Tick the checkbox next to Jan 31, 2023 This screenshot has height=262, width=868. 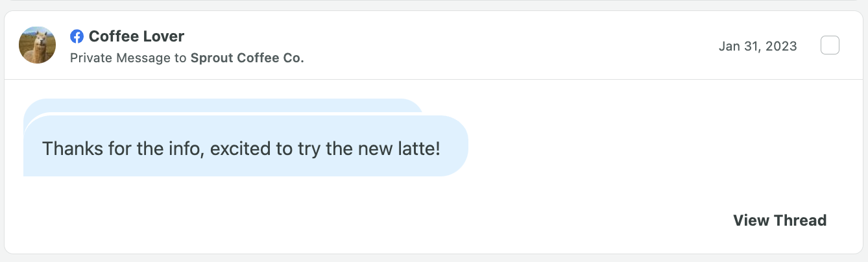830,45
